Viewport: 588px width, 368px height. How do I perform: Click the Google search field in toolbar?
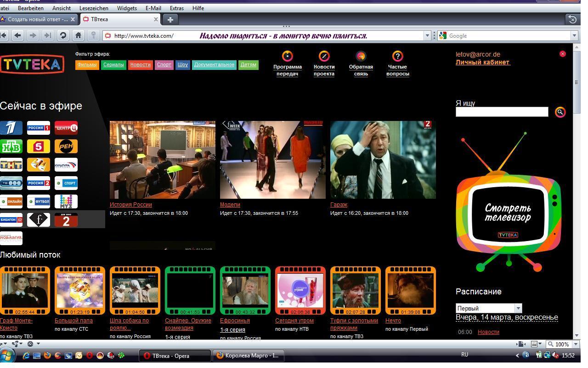[x=508, y=35]
